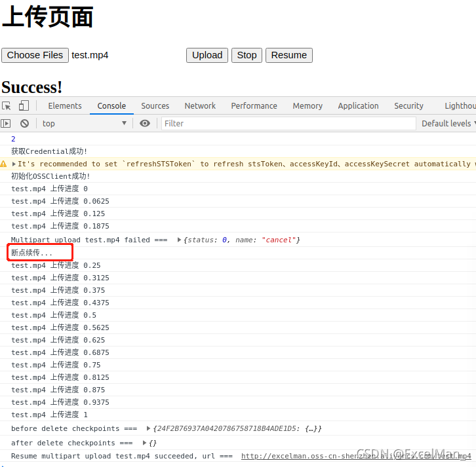The image size is (476, 467).
Task: Create live expression with eye icon
Action: click(145, 123)
